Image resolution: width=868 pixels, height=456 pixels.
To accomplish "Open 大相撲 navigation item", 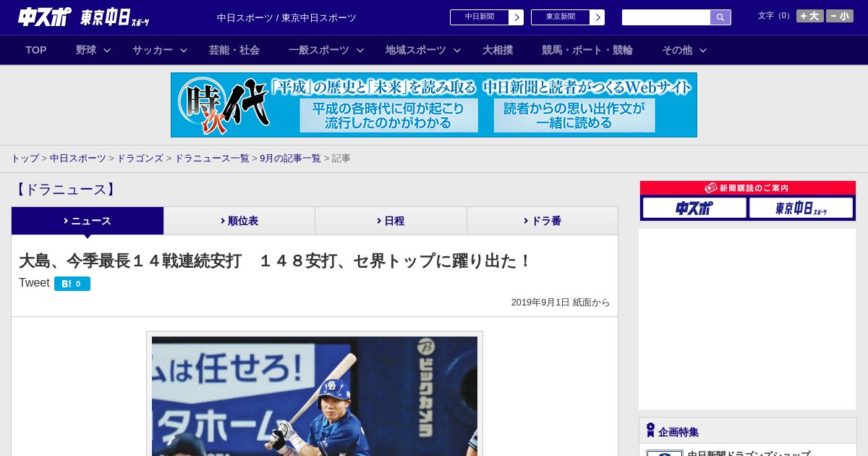I will 498,50.
